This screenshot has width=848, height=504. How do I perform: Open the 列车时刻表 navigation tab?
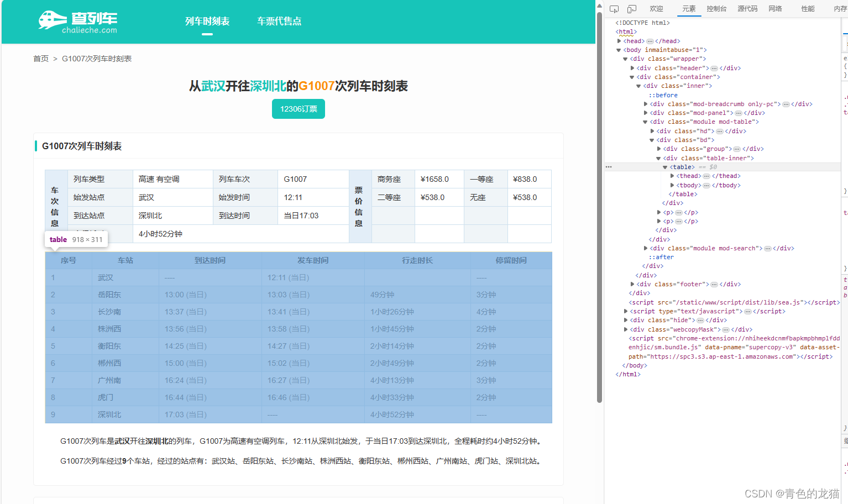[207, 21]
